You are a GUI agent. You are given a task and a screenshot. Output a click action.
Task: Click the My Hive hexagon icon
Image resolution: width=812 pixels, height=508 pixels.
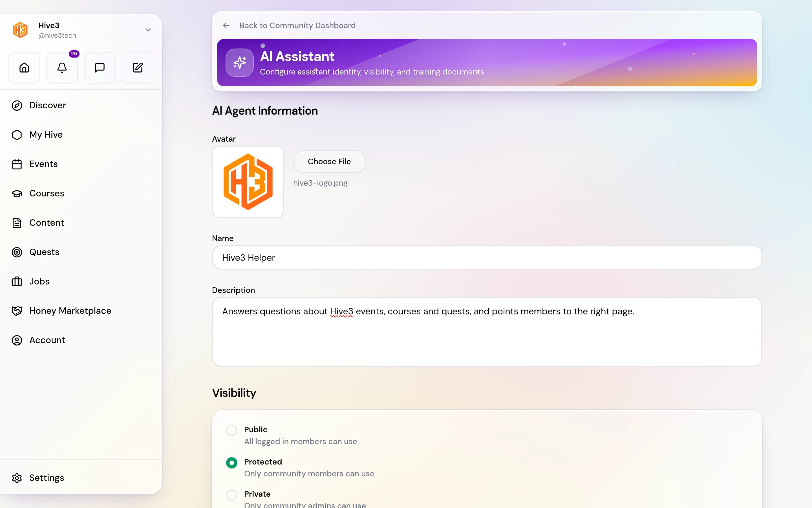click(17, 135)
